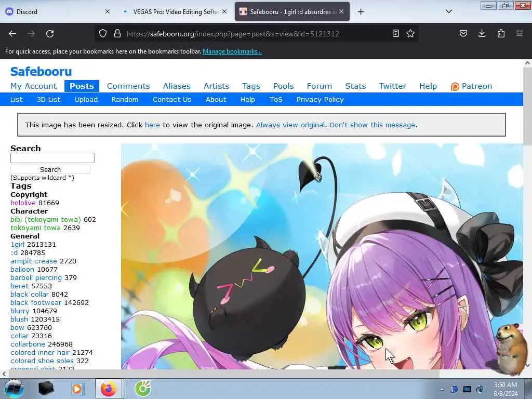Viewport: 532px width, 399px height.
Task: Open the Manage bookmarks link
Action: (232, 51)
